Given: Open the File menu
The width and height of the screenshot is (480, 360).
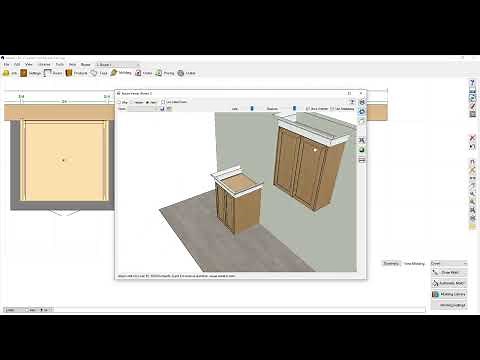Looking at the screenshot, I should (7, 64).
